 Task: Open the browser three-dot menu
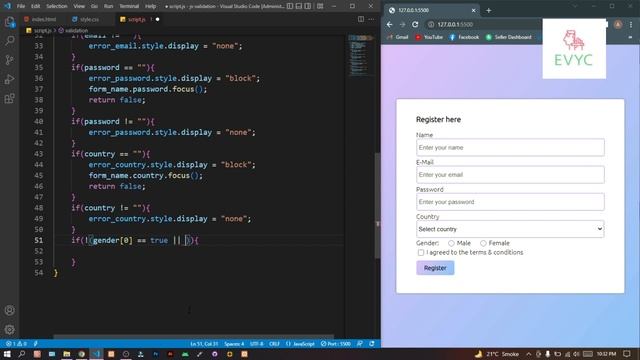[631, 24]
